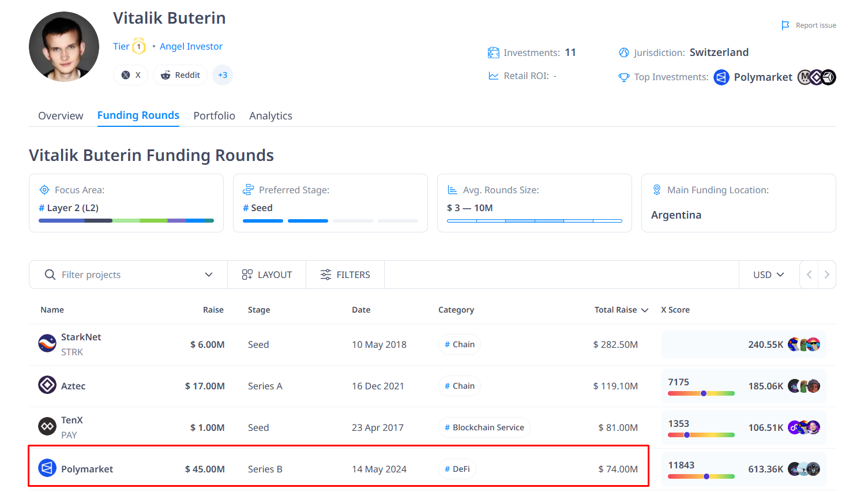Viewport: 868px width, 492px height.
Task: Click the Report issue flag icon
Action: pos(786,25)
